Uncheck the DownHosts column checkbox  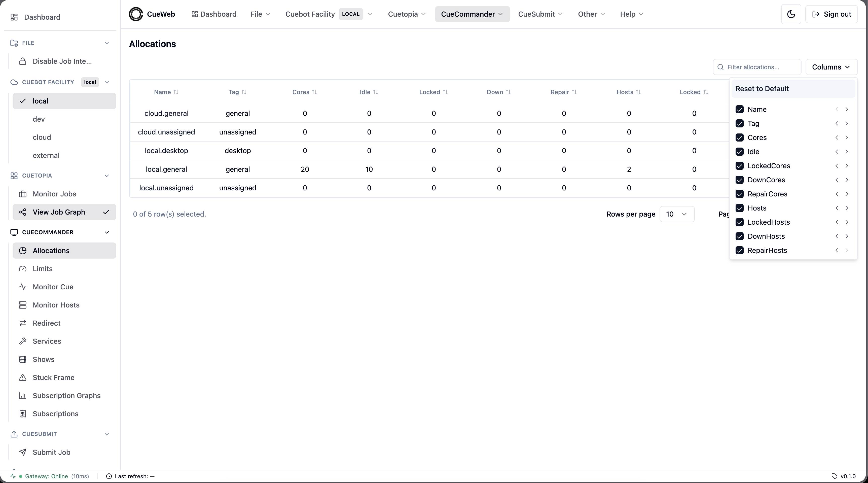740,237
